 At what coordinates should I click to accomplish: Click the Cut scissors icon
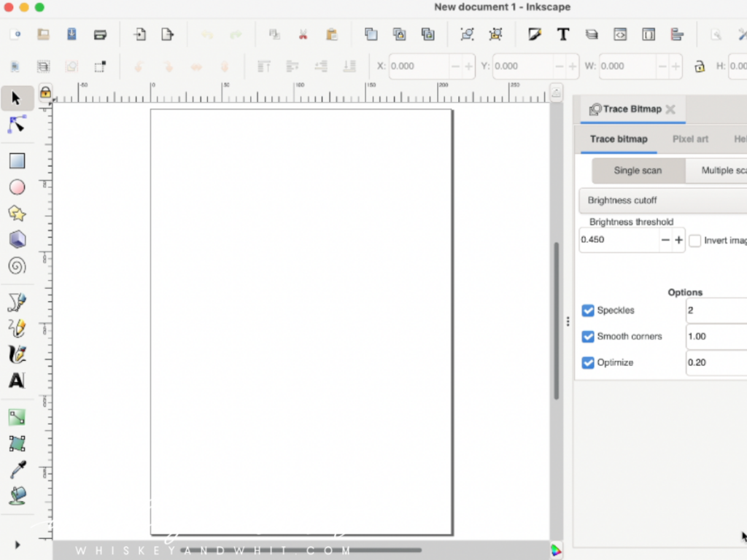303,34
